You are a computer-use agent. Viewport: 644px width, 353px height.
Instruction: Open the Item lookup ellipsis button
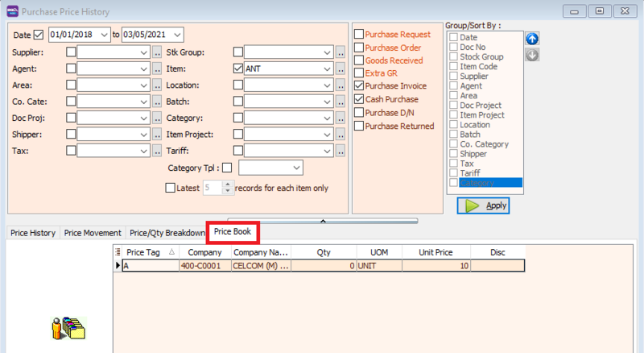[341, 69]
